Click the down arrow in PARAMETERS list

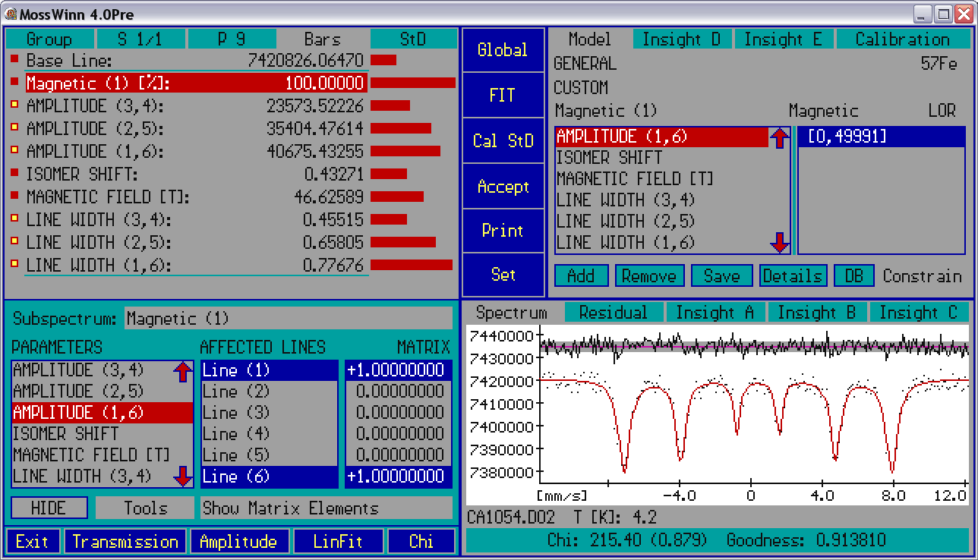pos(182,476)
